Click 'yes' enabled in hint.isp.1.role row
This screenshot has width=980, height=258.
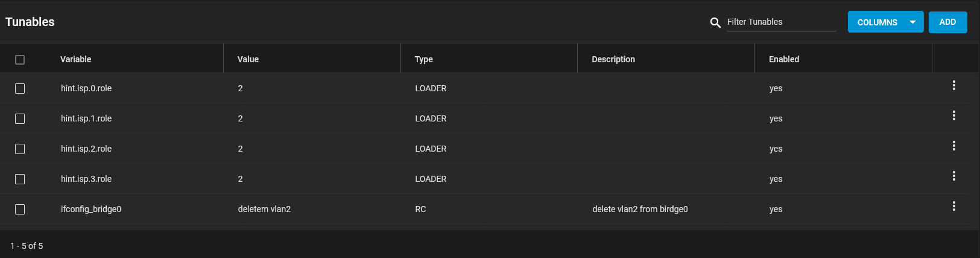776,118
